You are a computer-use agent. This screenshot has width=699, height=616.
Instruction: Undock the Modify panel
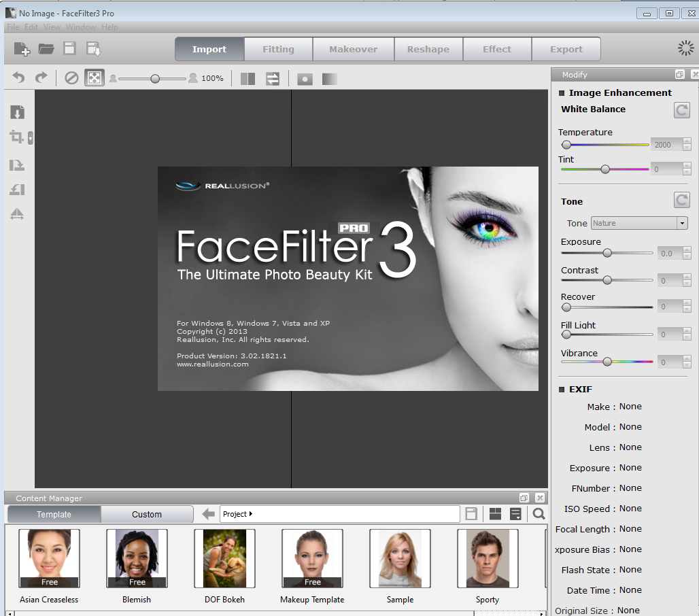pyautogui.click(x=679, y=74)
